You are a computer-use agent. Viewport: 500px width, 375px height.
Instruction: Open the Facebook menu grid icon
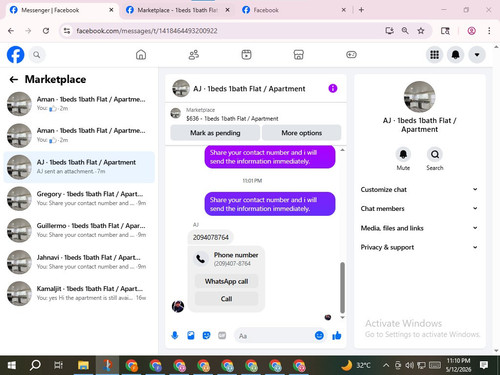point(434,55)
